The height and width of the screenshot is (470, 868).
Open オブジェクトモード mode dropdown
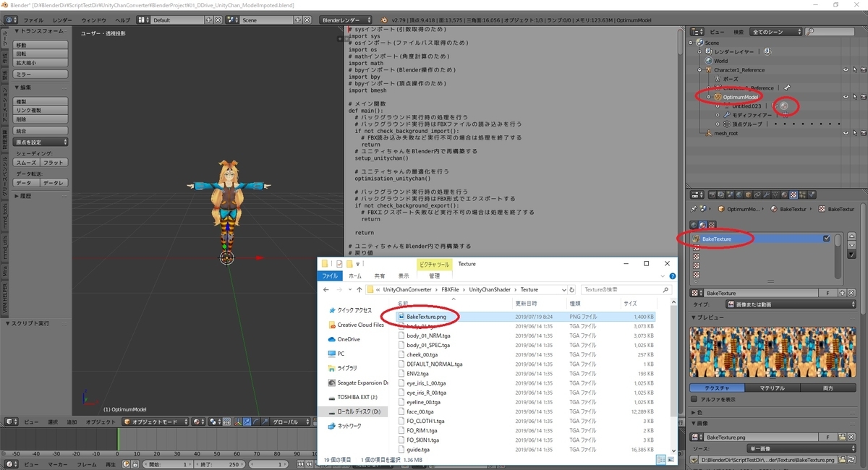point(156,422)
